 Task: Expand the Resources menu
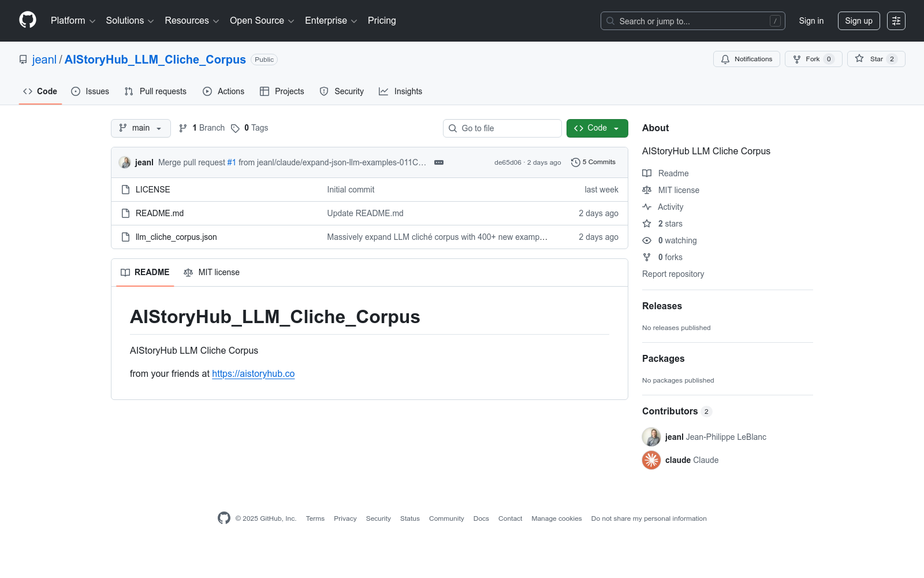(192, 21)
